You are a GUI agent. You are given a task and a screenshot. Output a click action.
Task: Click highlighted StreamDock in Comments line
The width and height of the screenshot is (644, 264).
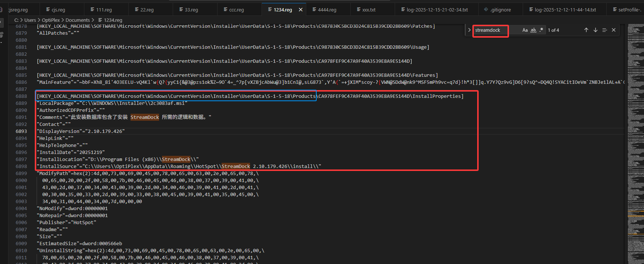(145, 117)
